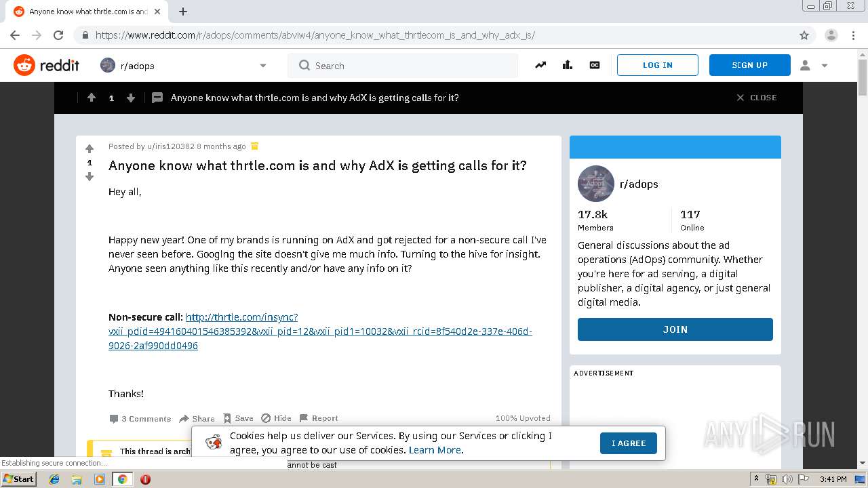Click the red Opera taskbar icon
The image size is (868, 488).
pos(145,479)
